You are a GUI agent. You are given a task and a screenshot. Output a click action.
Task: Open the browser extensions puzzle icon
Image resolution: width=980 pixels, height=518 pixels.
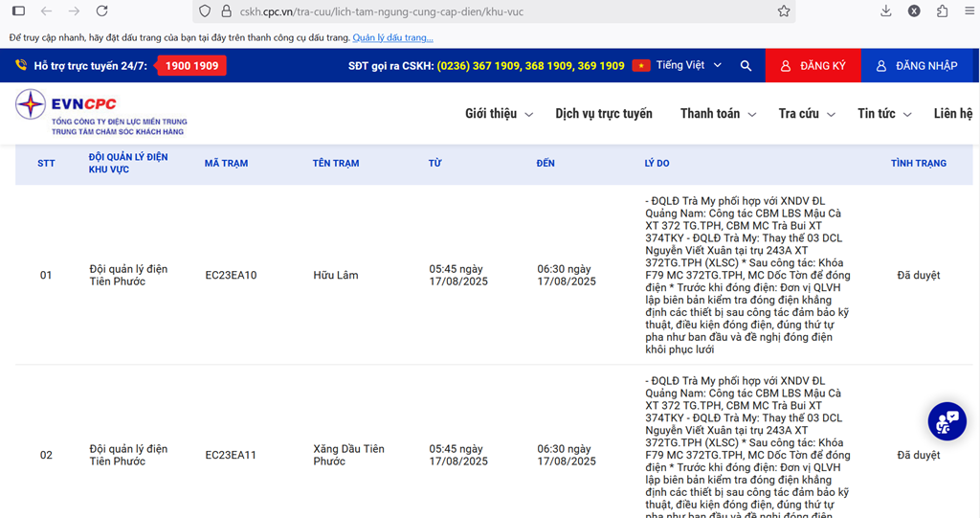(x=943, y=11)
